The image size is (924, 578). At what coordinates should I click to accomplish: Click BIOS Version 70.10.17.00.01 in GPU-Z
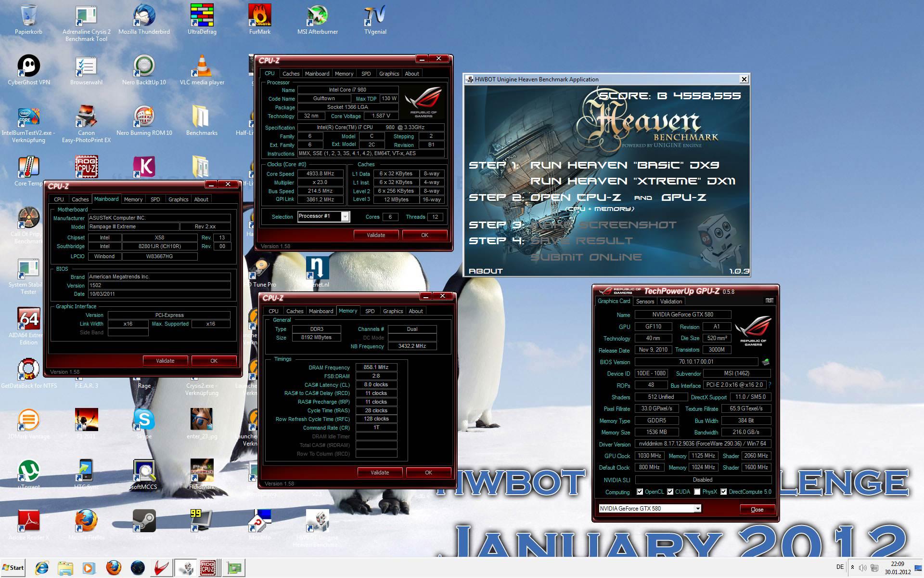pos(696,362)
